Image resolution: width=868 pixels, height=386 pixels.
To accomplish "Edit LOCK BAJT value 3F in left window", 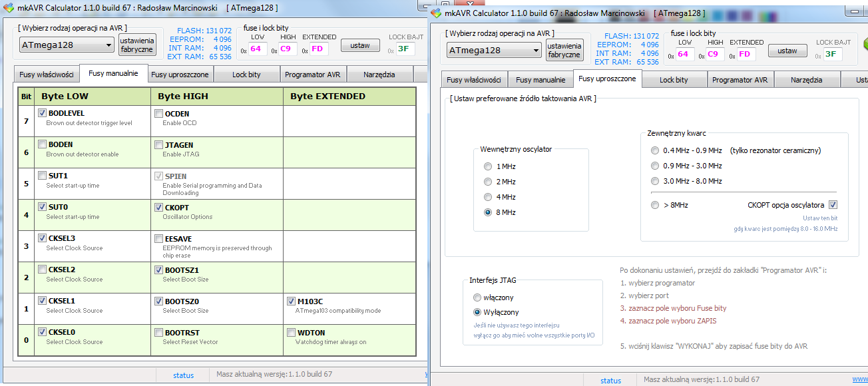I will 405,49.
